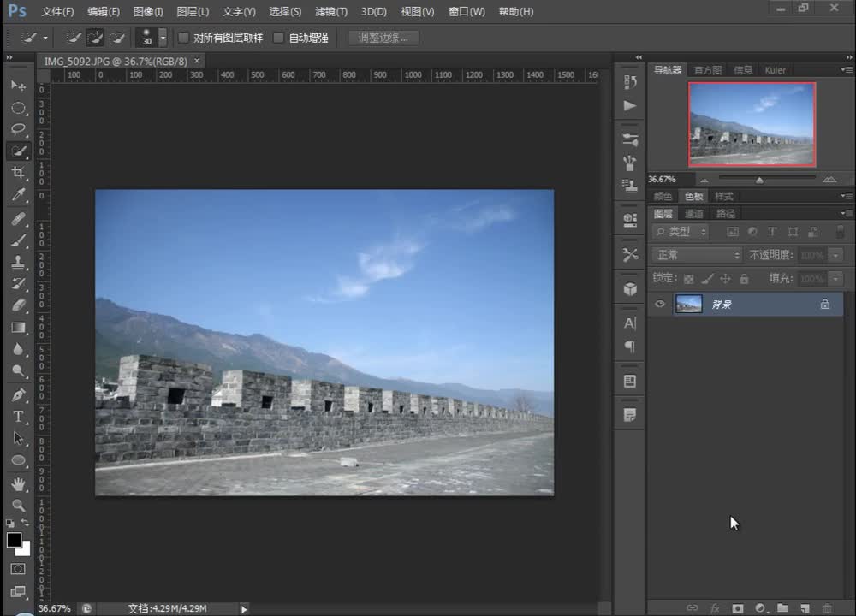Viewport: 856px width, 616px height.
Task: Select the Eyedropper tool
Action: click(x=18, y=195)
